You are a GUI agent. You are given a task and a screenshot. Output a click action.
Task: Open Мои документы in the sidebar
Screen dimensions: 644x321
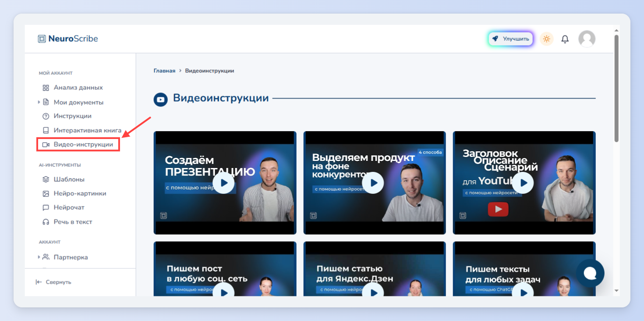point(78,102)
